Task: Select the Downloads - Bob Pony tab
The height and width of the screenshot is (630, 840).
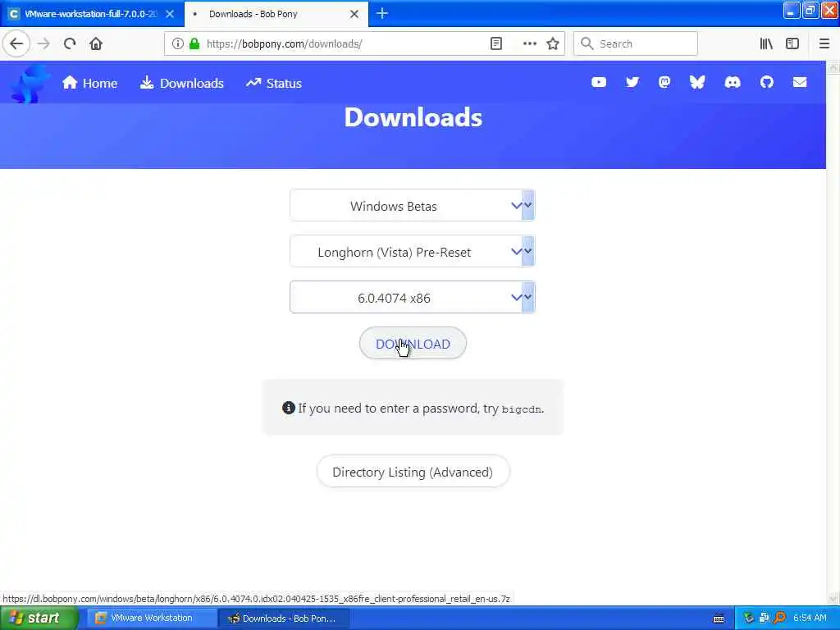Action: tap(276, 14)
